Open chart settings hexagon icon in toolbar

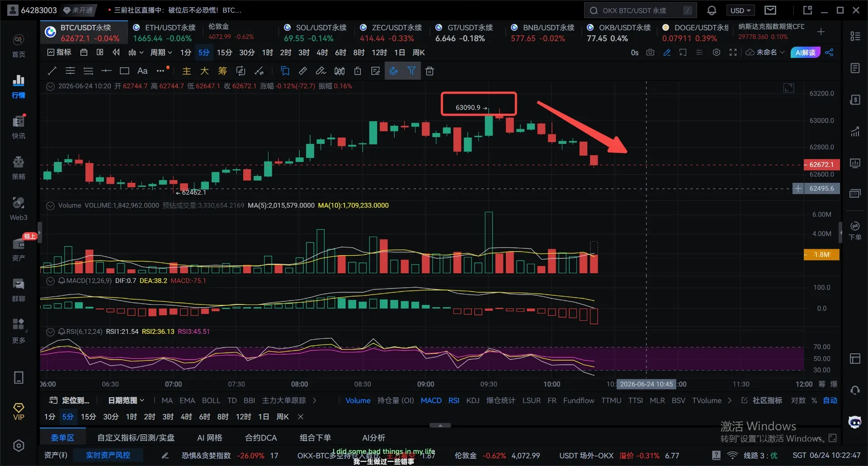point(716,52)
